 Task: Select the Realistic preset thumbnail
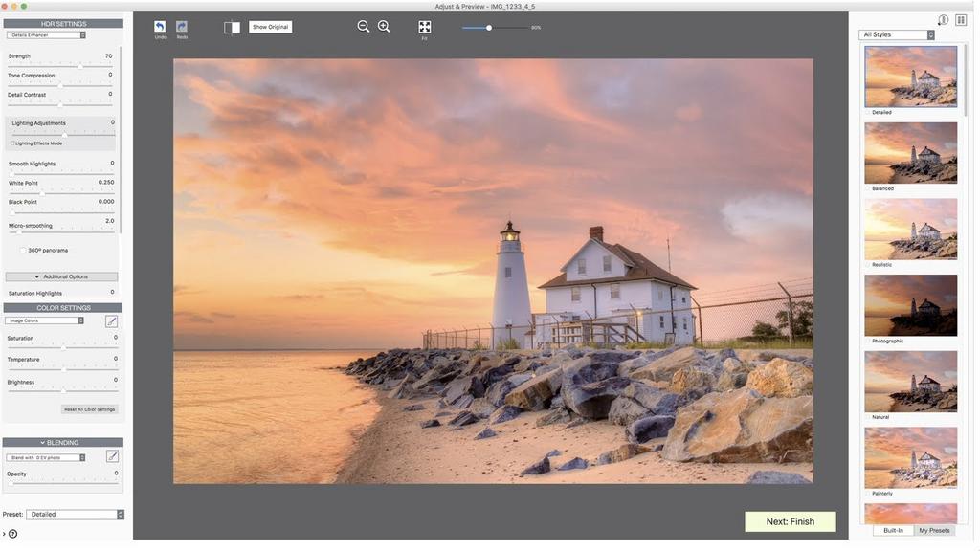911,229
